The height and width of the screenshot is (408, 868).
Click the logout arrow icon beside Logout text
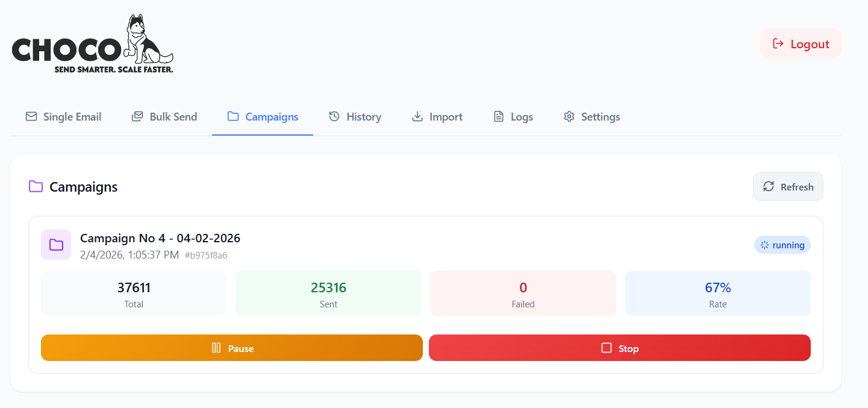pyautogui.click(x=778, y=43)
